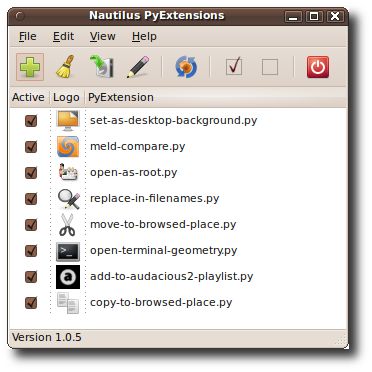Toggle Active checkbox for open-terminal-geometry.py
This screenshot has height=372, width=372.
point(31,250)
